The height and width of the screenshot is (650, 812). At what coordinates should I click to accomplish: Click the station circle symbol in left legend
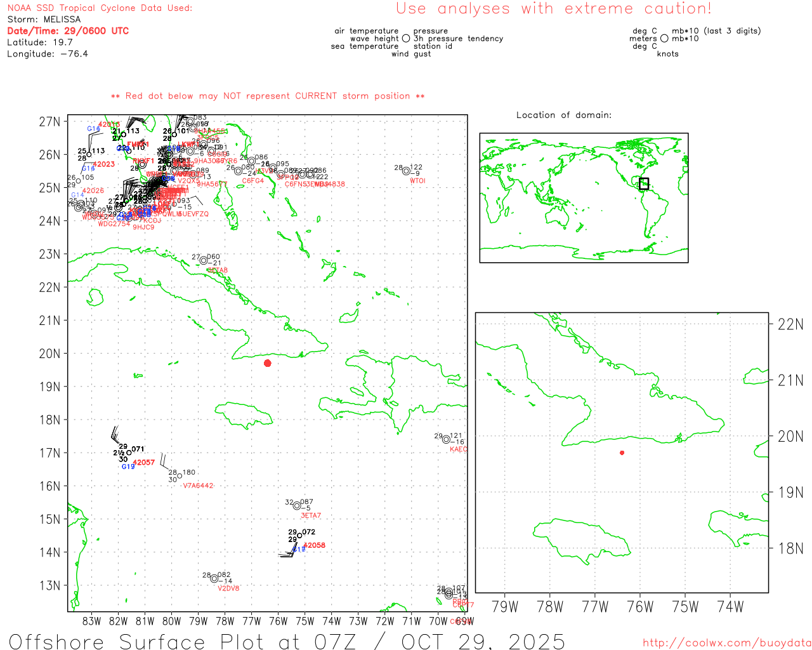click(406, 39)
